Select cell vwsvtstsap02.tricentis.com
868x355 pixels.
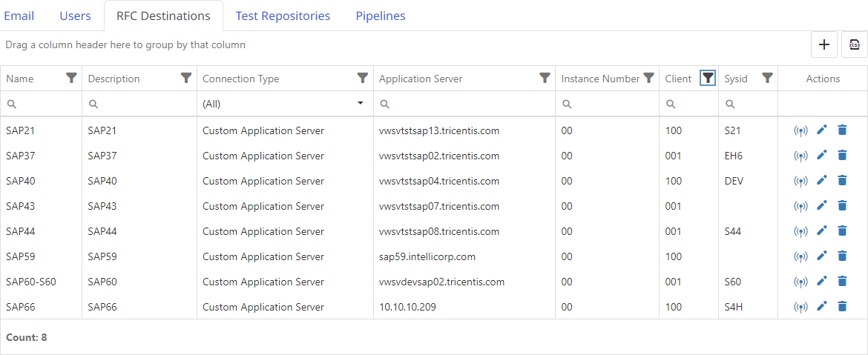439,156
